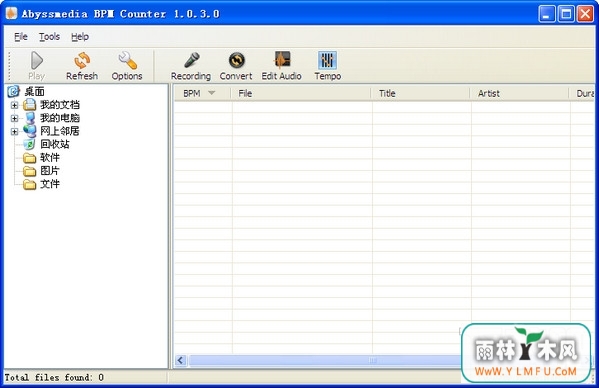The width and height of the screenshot is (599, 388).
Task: Start Recording with the microphone icon
Action: [191, 66]
